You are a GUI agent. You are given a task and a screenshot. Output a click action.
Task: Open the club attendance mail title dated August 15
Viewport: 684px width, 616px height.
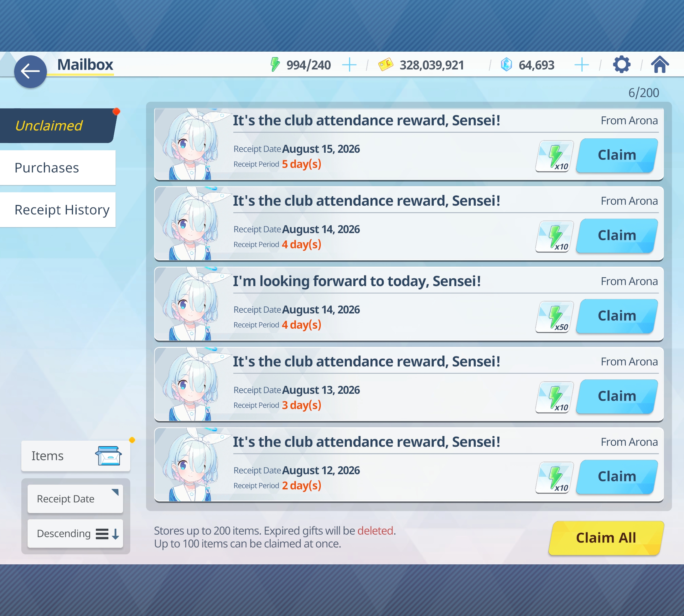point(367,121)
